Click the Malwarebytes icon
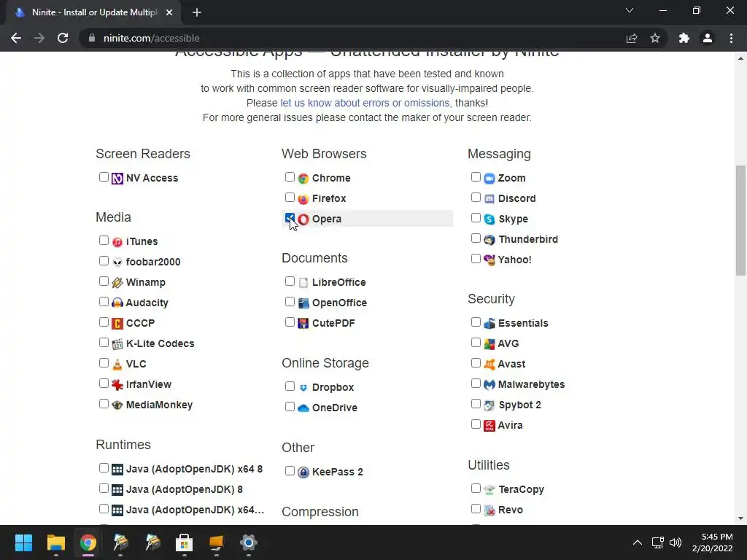Screen dimensions: 747x560 tap(489, 385)
